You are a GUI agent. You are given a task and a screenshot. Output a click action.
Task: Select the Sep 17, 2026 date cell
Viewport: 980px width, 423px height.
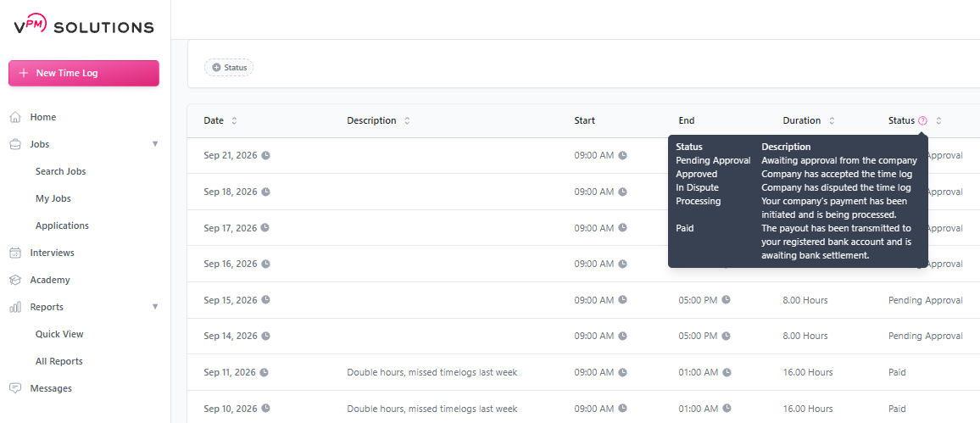(x=231, y=227)
